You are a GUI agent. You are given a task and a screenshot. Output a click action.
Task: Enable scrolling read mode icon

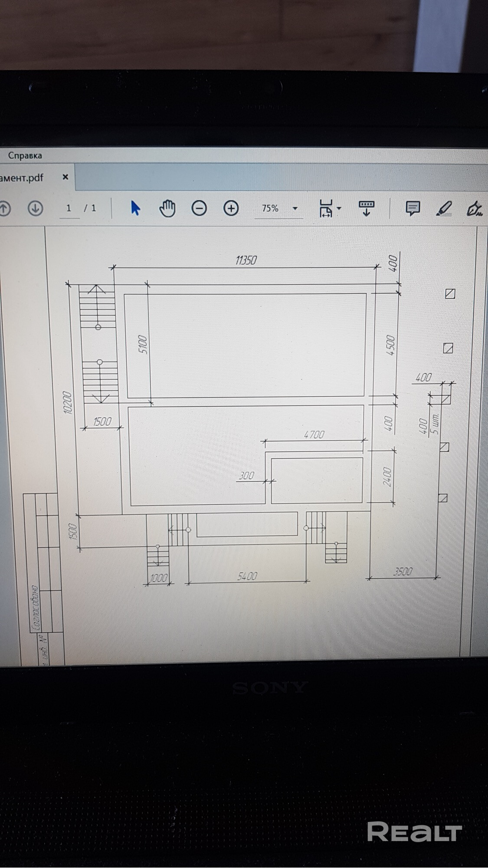(366, 208)
